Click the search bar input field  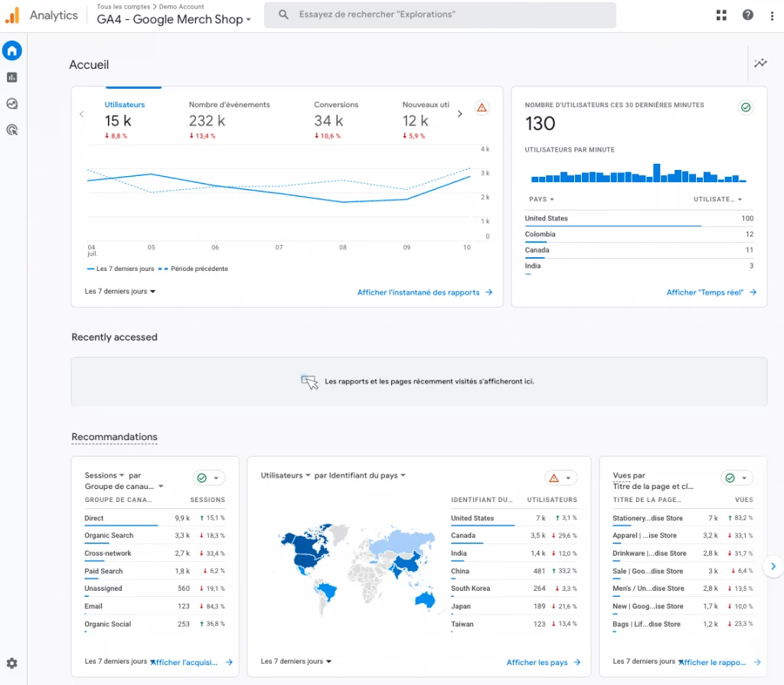point(439,15)
